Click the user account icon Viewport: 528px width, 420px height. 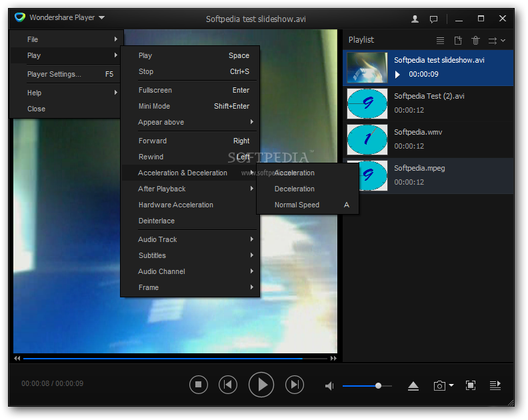pyautogui.click(x=415, y=19)
